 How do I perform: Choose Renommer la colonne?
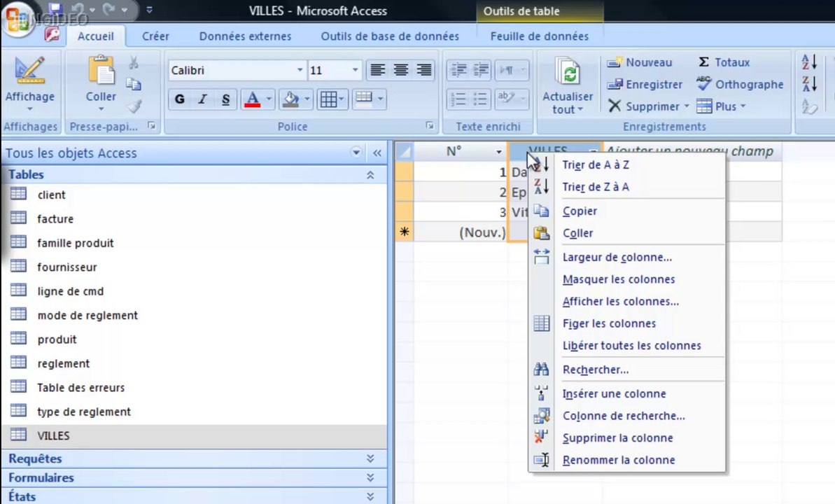627,460
